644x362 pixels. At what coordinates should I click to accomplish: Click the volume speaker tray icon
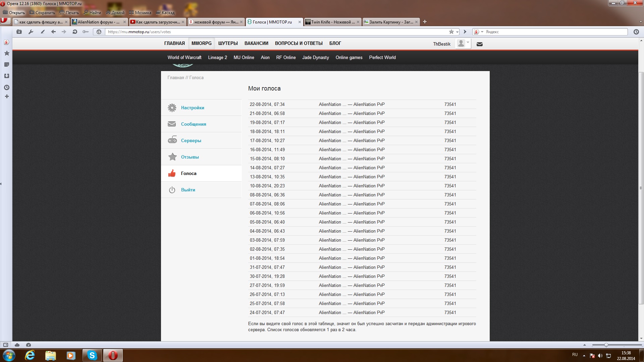pos(600,356)
